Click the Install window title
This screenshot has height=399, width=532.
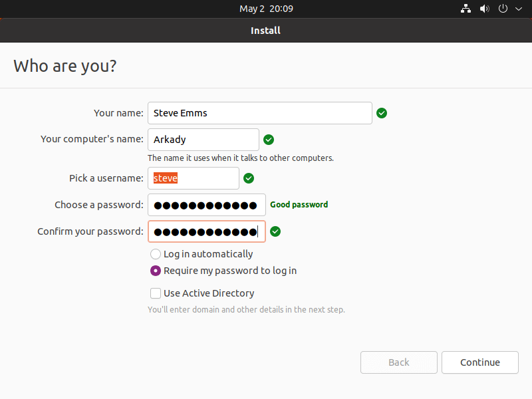pyautogui.click(x=265, y=31)
